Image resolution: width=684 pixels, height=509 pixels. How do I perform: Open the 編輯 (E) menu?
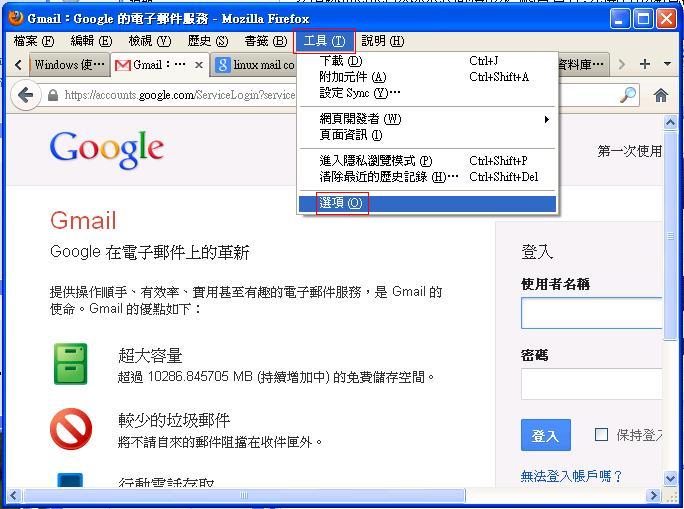click(x=91, y=41)
